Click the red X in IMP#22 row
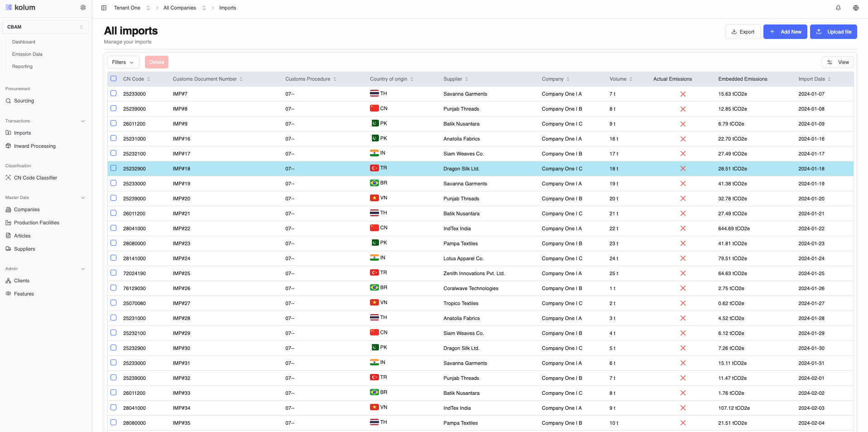This screenshot has width=868, height=432. pyautogui.click(x=683, y=229)
